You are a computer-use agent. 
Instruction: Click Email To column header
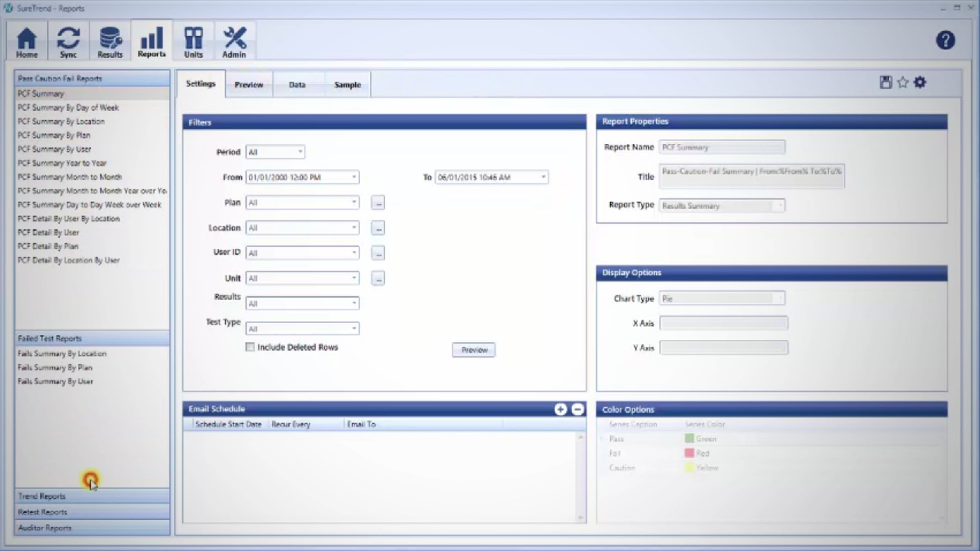[x=423, y=424]
